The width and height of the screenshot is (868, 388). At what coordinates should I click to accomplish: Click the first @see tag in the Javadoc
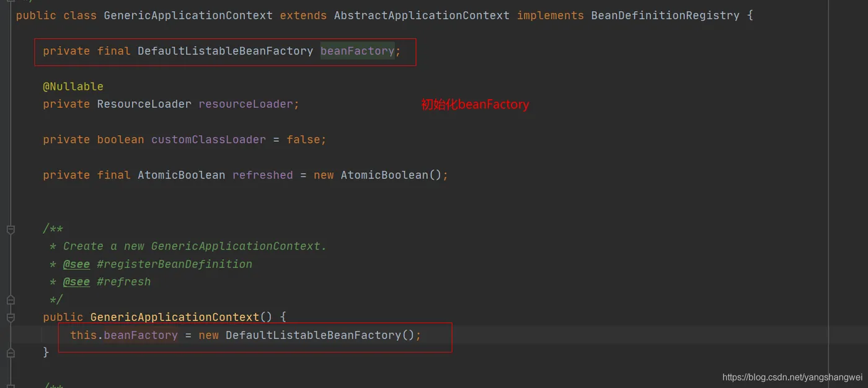pyautogui.click(x=76, y=264)
